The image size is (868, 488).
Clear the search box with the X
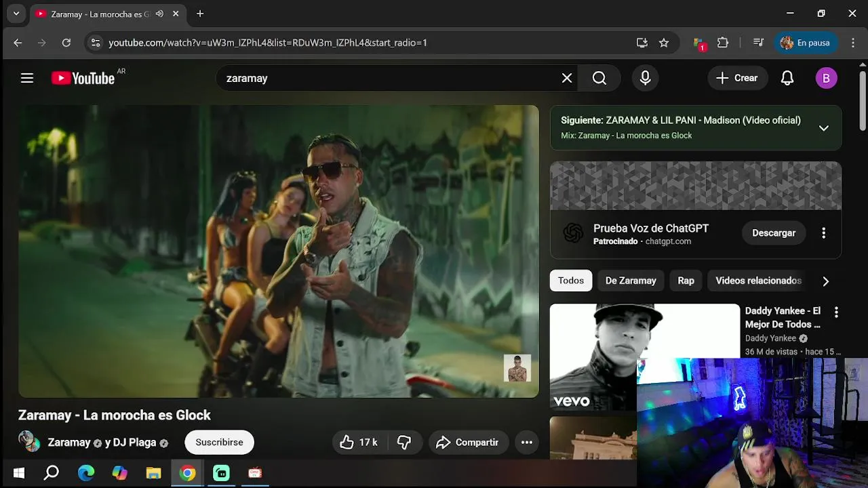(567, 78)
